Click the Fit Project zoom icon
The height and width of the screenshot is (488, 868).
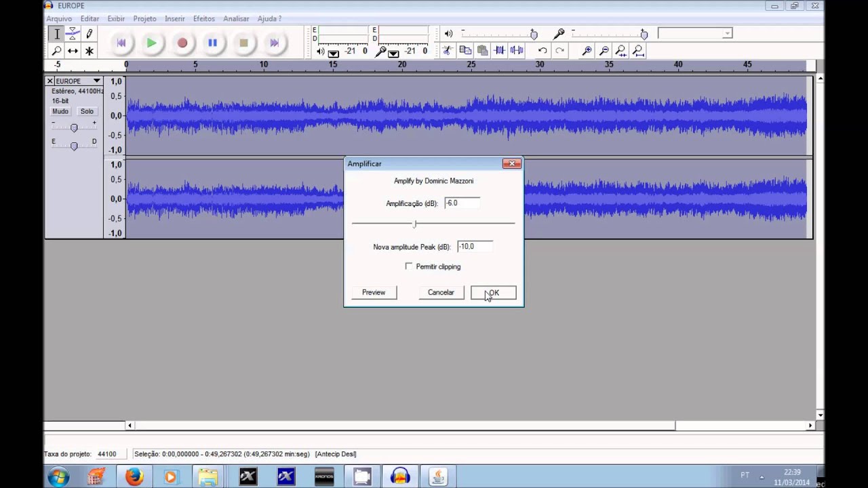638,51
